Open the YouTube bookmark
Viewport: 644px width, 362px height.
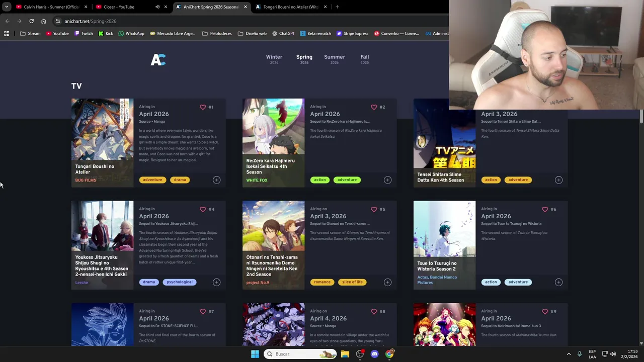click(x=57, y=34)
